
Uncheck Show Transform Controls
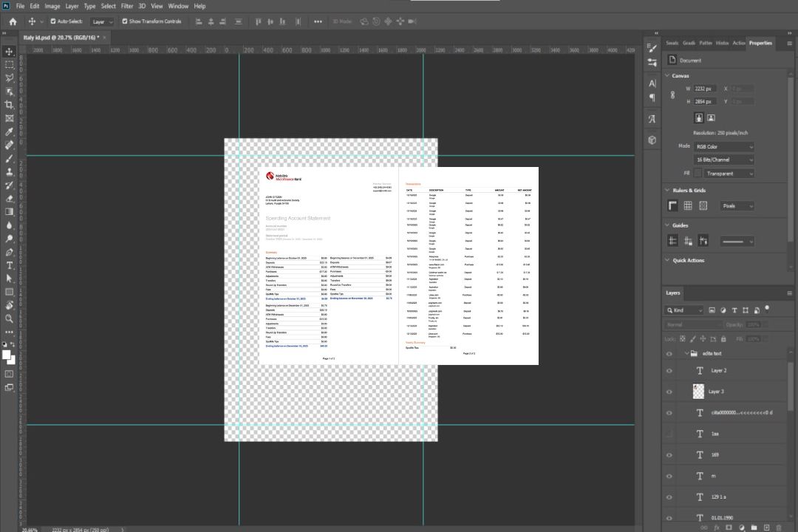coord(125,21)
